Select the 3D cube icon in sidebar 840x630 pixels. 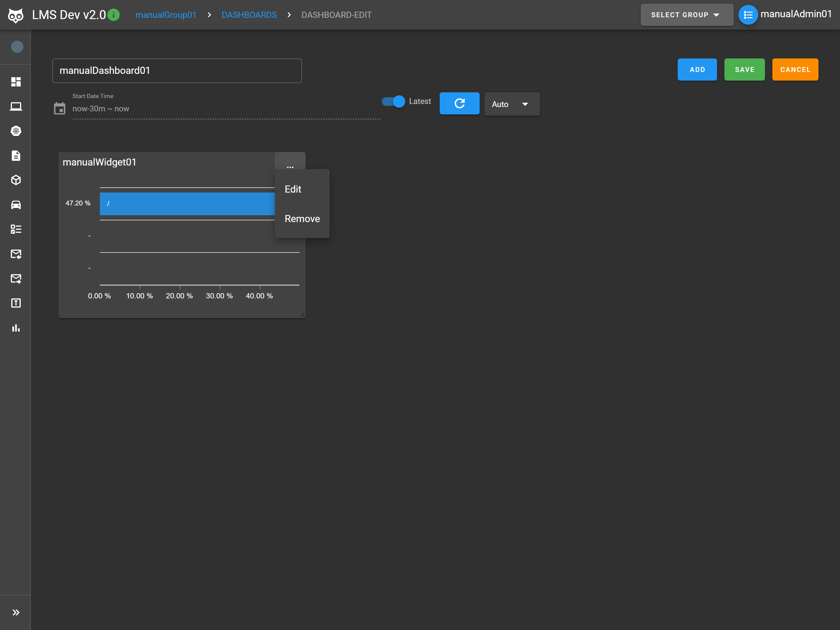click(16, 180)
